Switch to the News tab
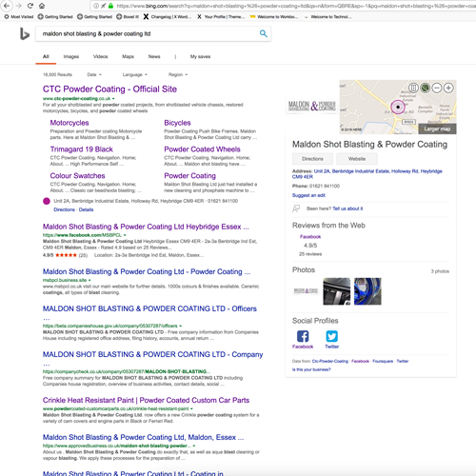This screenshot has height=476, width=476. click(x=154, y=56)
